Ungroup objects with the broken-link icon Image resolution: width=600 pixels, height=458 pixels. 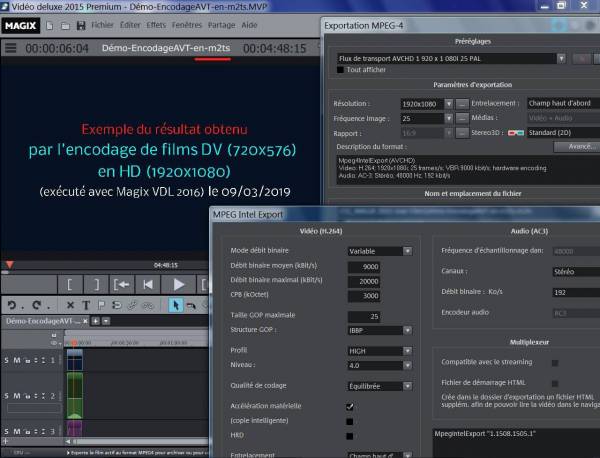pos(148,305)
